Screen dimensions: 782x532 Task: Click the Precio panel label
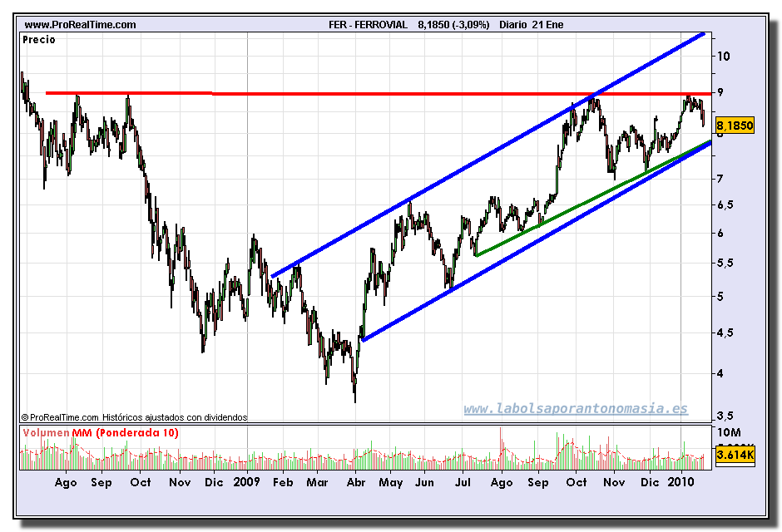click(39, 40)
